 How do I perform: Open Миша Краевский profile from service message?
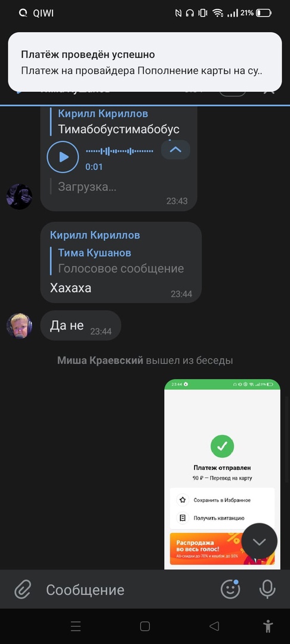pyautogui.click(x=100, y=360)
